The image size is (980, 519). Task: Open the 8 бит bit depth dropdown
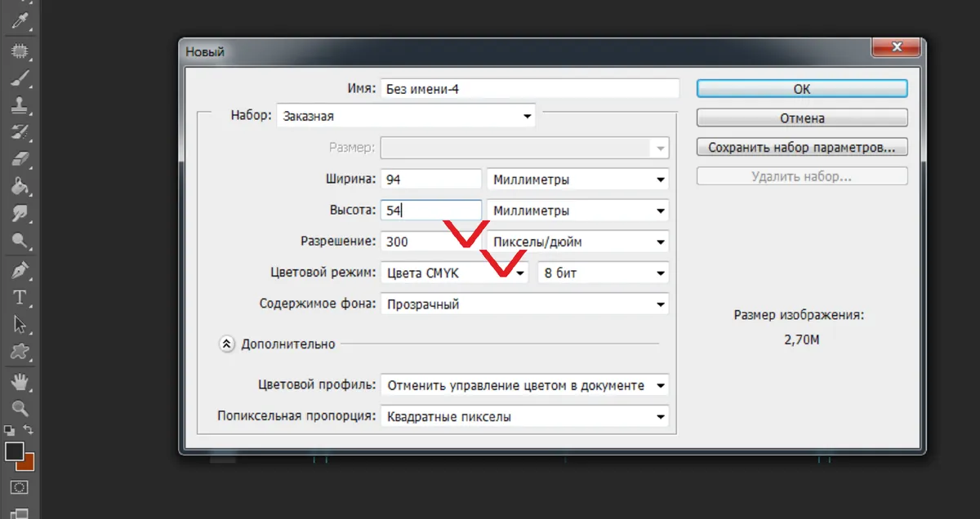click(603, 273)
